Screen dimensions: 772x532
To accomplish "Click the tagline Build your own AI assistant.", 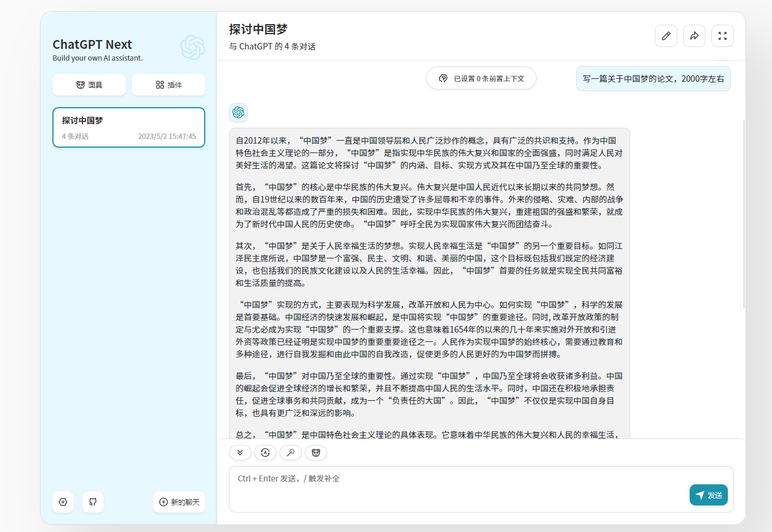I will tap(98, 58).
